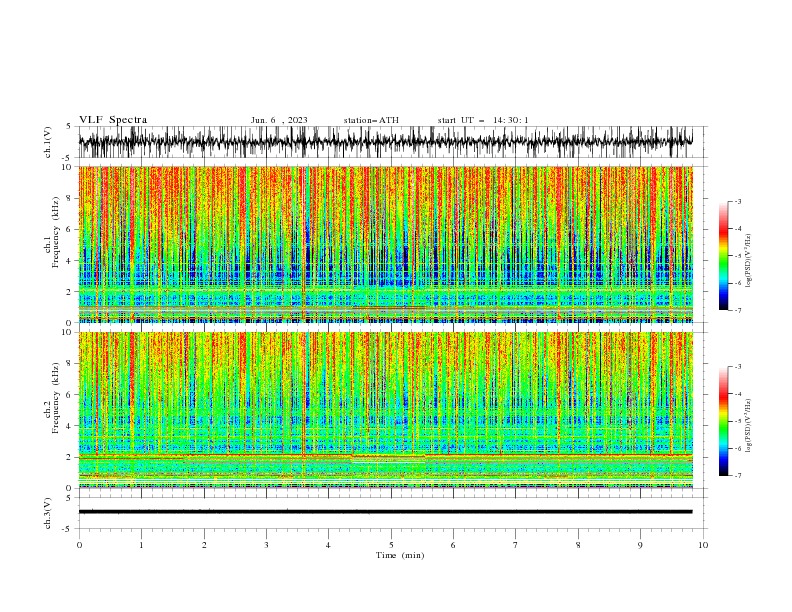Click the 'station=ATH' label
The height and width of the screenshot is (612, 792).
click(371, 120)
